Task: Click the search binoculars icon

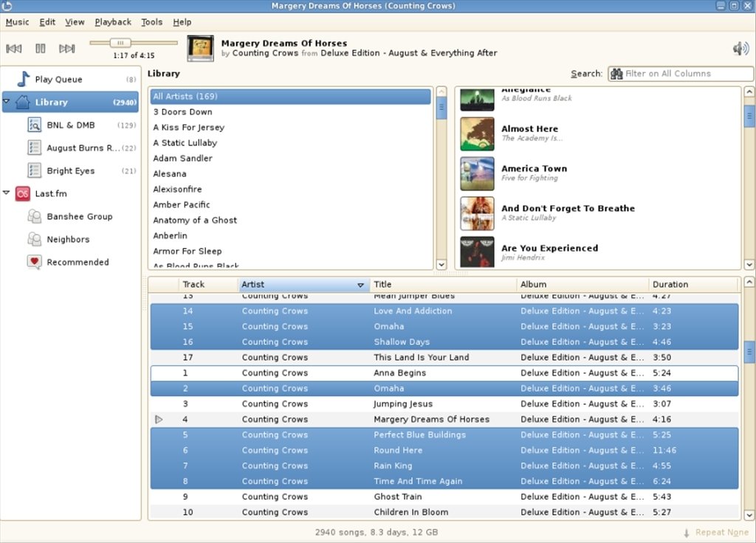Action: [616, 74]
